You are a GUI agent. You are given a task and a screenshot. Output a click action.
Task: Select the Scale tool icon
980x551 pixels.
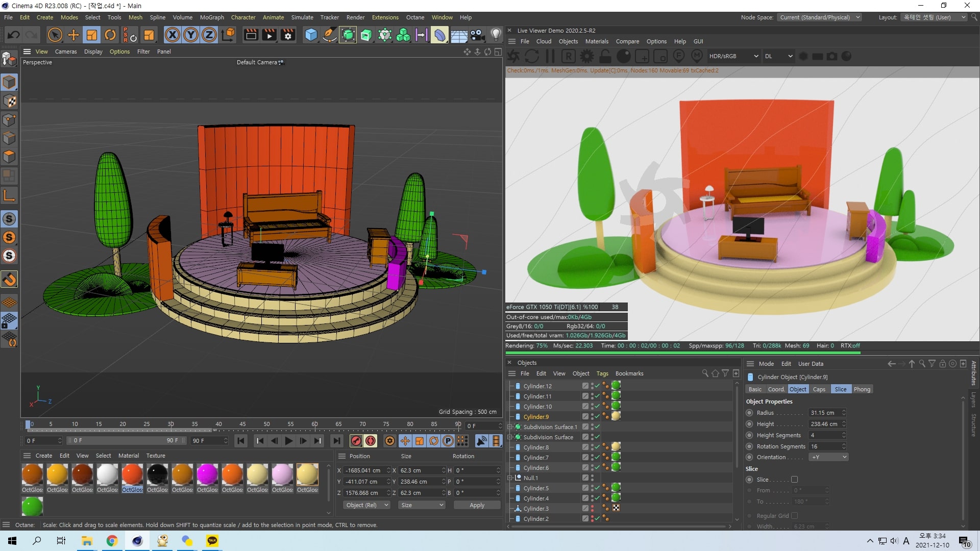[x=91, y=34]
